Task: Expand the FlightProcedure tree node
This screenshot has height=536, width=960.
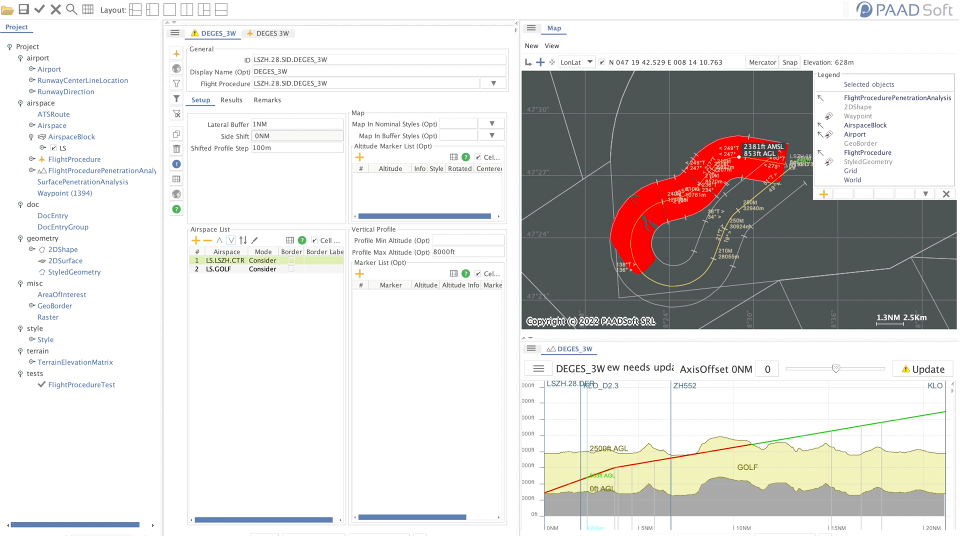Action: coord(32,159)
